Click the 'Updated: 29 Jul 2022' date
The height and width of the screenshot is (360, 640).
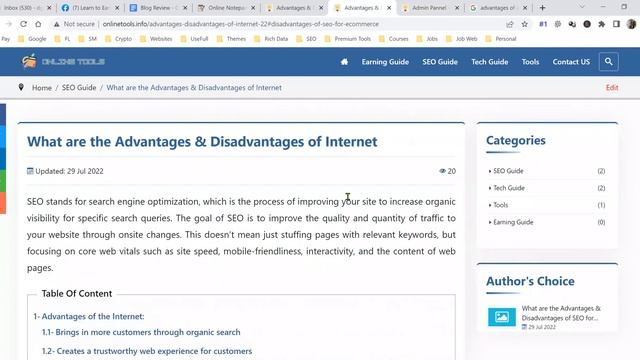pos(65,171)
